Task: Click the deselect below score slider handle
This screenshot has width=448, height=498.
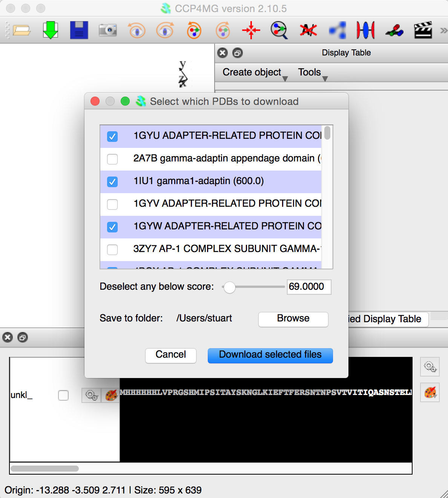Action: pos(229,287)
